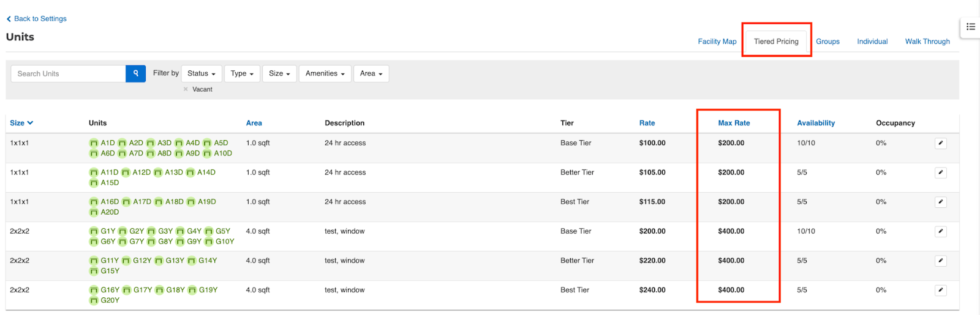Viewport: 980px width, 315px height.
Task: Click pencil icon for 2x2x2 Best Tier
Action: (x=940, y=290)
